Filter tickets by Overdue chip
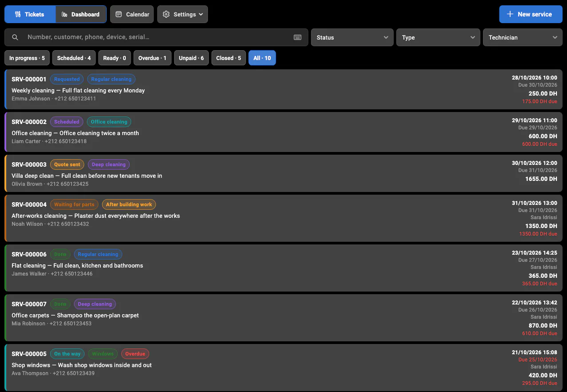Image resolution: width=567 pixels, height=392 pixels. [152, 58]
